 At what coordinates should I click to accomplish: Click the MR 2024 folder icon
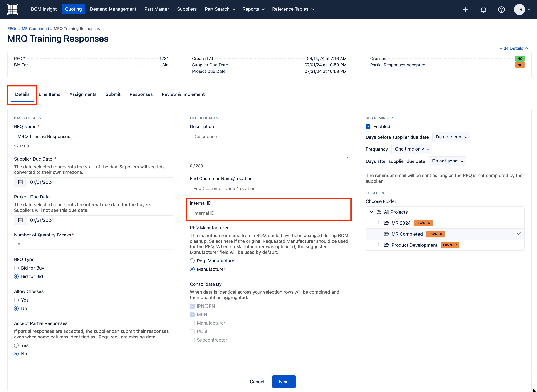pyautogui.click(x=386, y=223)
